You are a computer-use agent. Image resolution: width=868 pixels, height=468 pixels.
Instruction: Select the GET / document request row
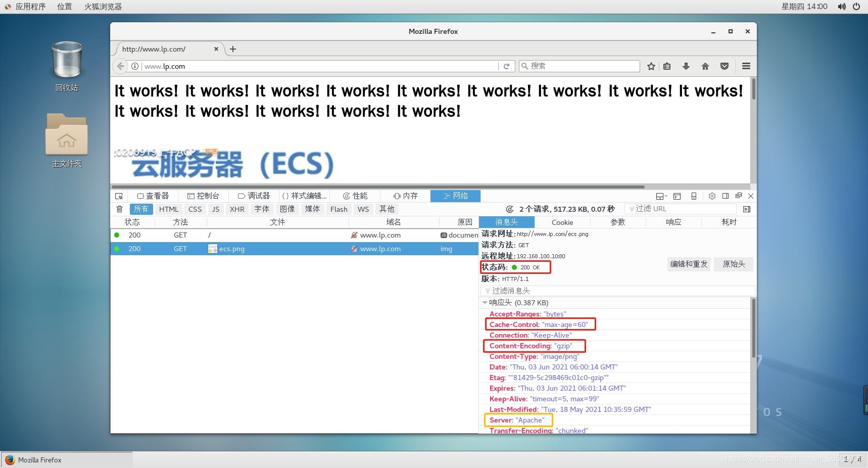point(295,235)
